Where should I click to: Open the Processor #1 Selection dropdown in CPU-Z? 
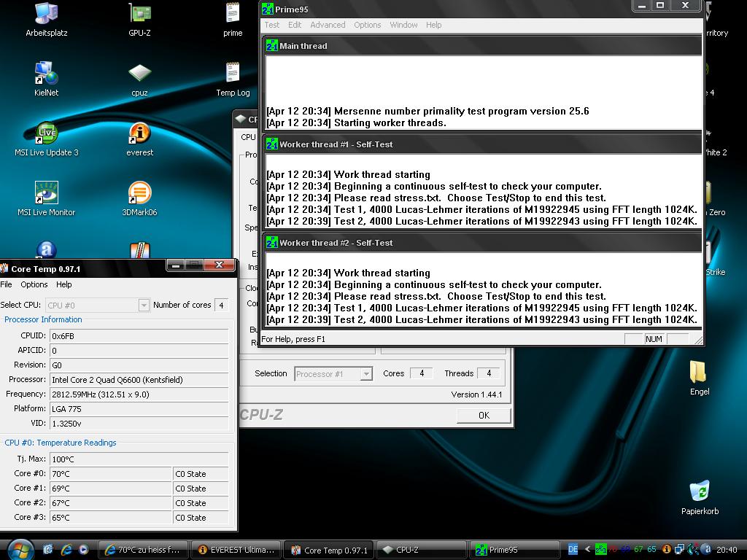pos(366,374)
